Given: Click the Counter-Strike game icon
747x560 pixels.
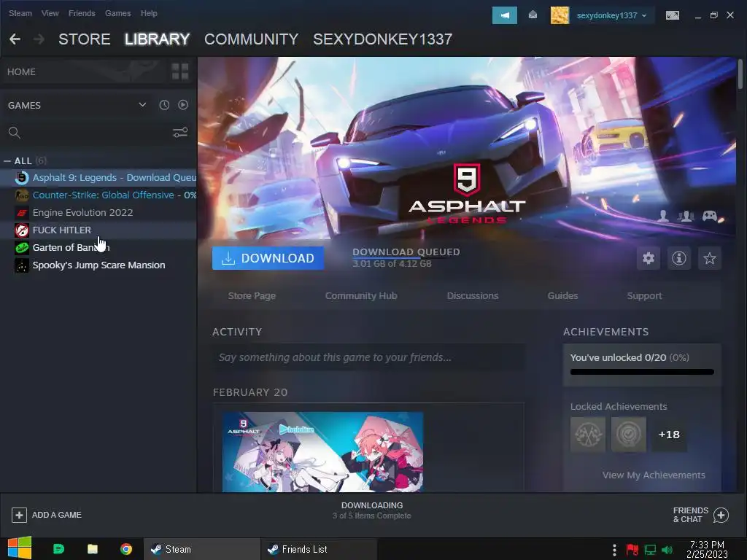Looking at the screenshot, I should [21, 195].
